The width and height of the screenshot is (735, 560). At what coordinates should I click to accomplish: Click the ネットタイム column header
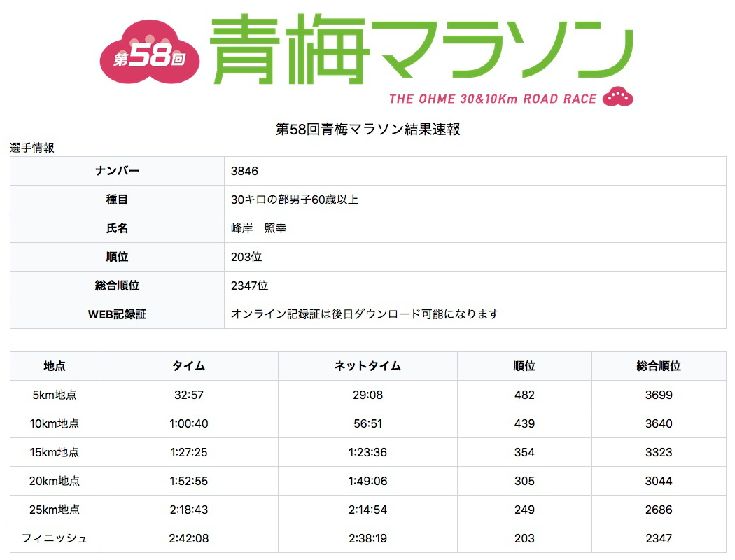click(367, 366)
